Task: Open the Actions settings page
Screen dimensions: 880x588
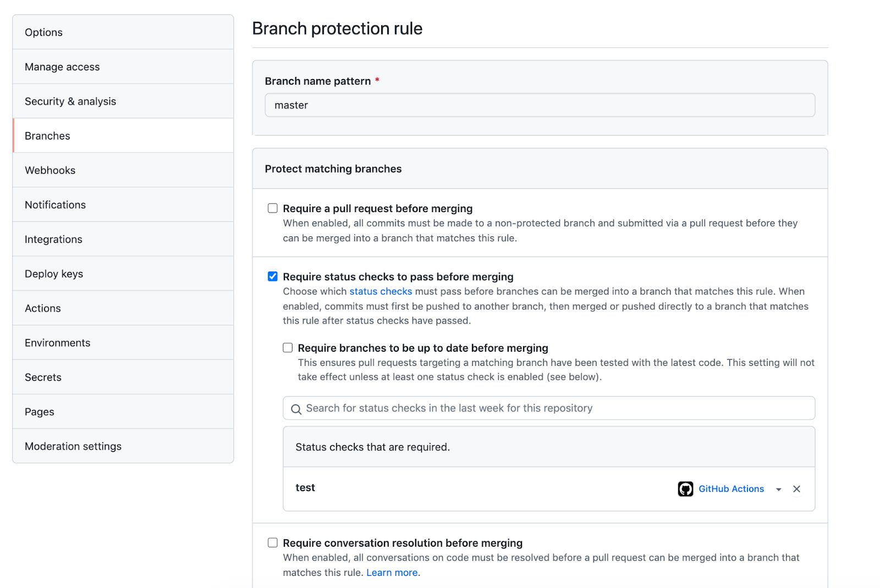Action: (x=123, y=308)
